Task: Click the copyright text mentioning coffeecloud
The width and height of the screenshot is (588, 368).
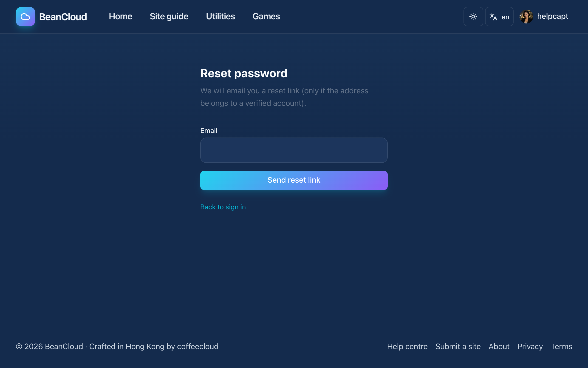Action: click(x=117, y=346)
